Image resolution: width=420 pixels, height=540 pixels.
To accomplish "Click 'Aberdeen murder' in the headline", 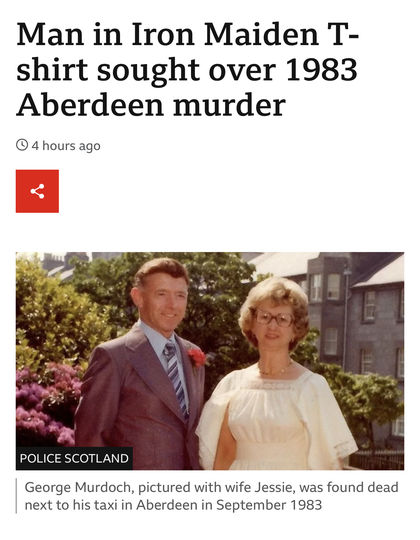I will click(151, 105).
